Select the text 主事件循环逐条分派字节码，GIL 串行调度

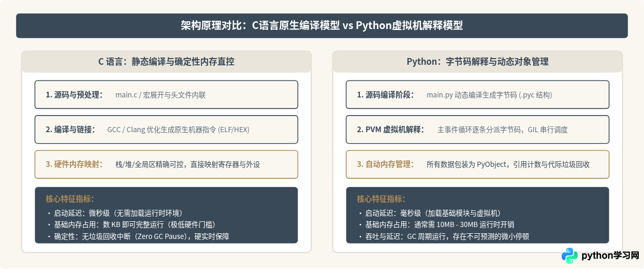coord(502,130)
